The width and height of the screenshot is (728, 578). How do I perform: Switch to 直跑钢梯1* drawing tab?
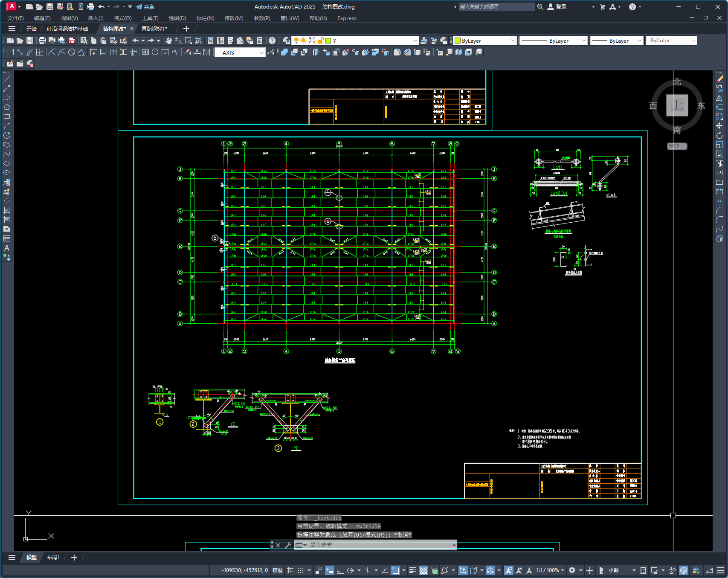154,29
